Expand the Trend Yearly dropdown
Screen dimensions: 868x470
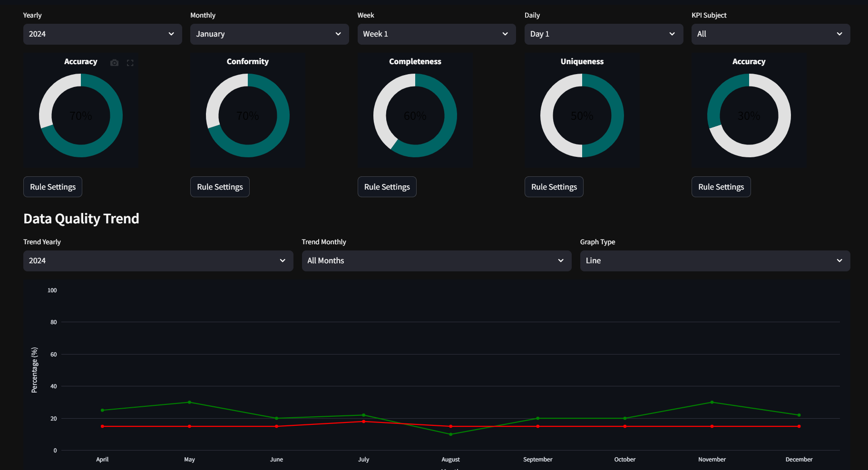point(158,261)
